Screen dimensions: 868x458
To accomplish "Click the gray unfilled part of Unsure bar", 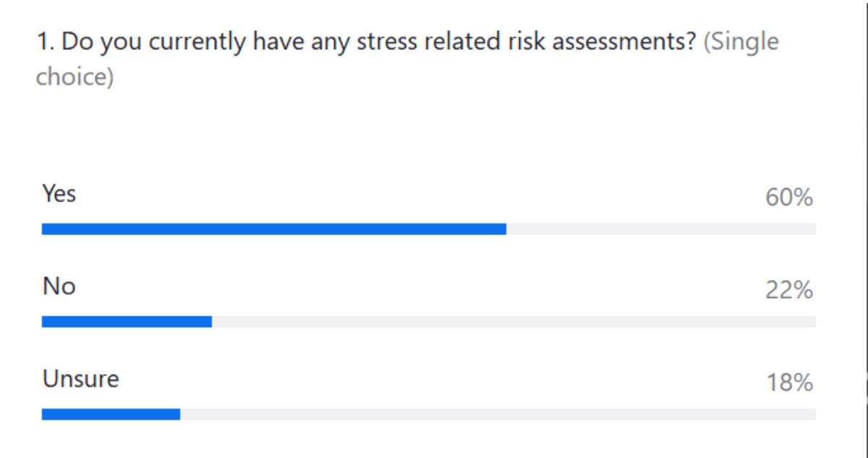I will 498,415.
